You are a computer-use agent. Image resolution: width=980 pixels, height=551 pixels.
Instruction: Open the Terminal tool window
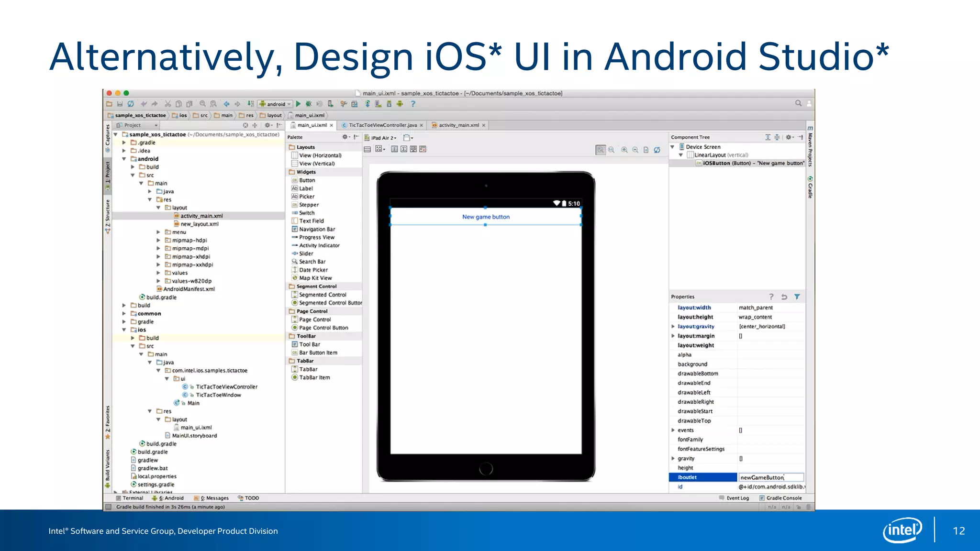[x=129, y=498]
